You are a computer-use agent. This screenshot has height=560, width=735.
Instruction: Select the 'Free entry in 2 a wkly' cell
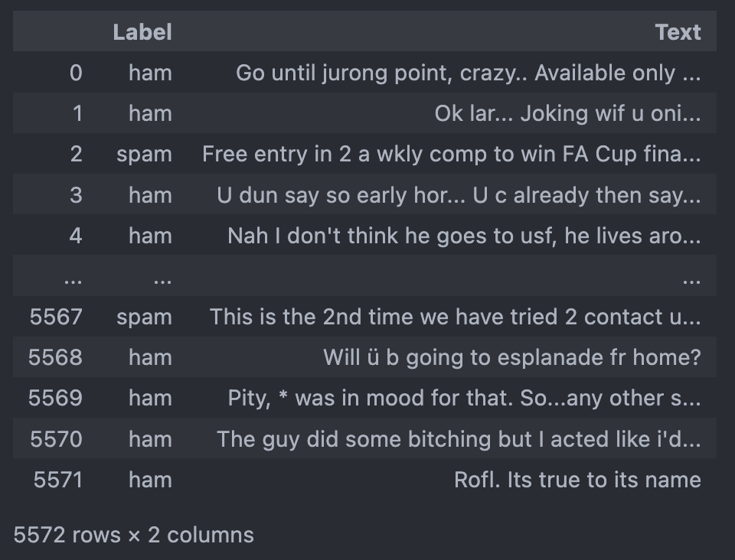452,154
